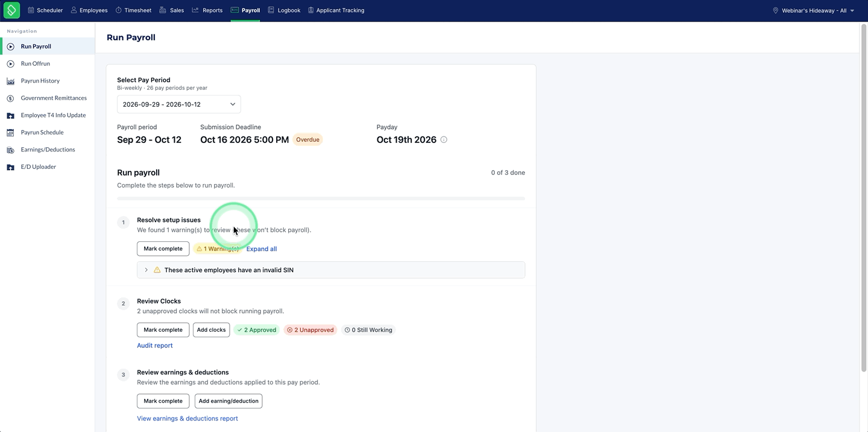Click the run payroll progress bar

point(321,199)
